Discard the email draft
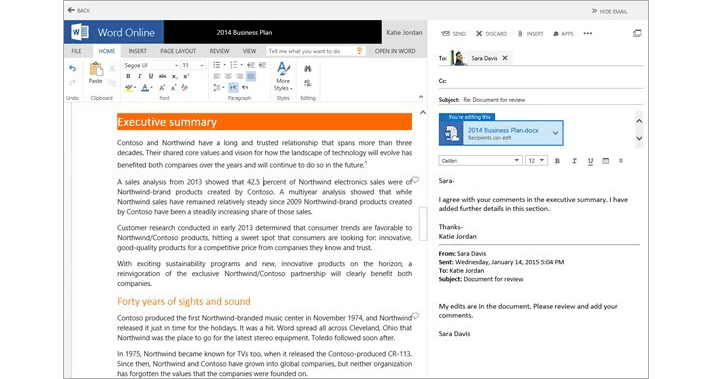Viewport: 713px width, 379px height. (492, 34)
